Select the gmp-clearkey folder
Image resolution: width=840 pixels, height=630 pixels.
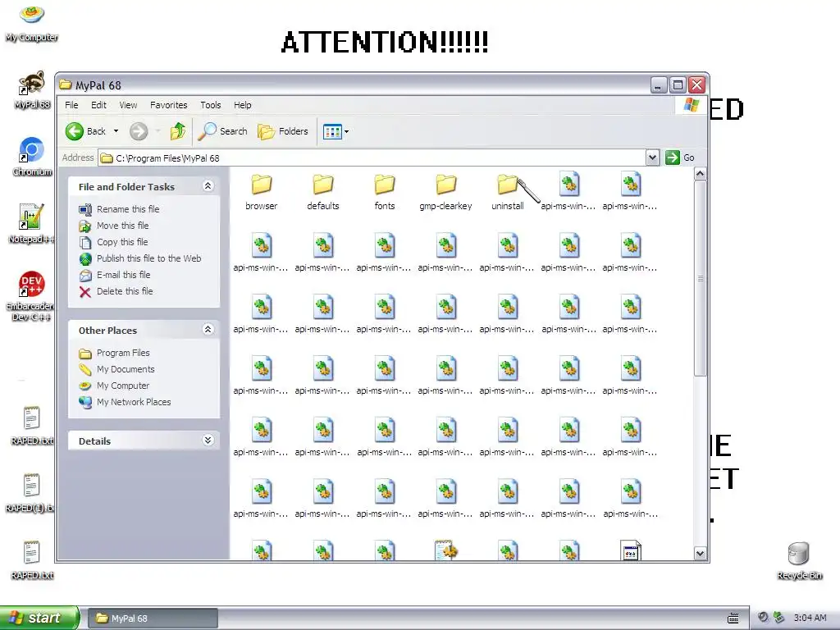pyautogui.click(x=445, y=192)
